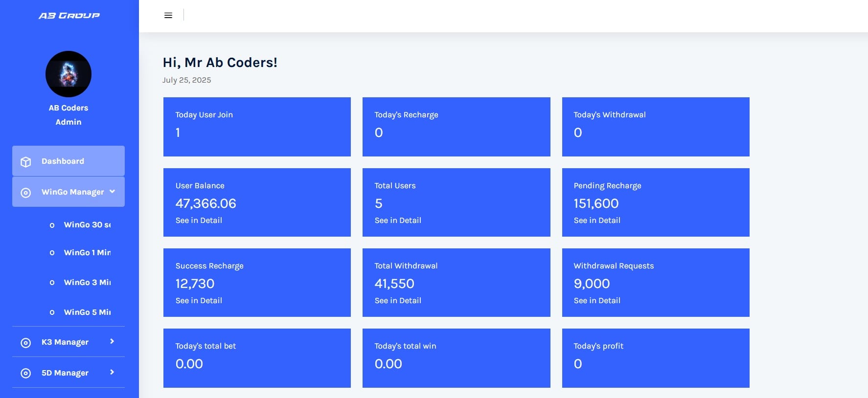
Task: Expand the 5D Manager arrow
Action: [112, 372]
